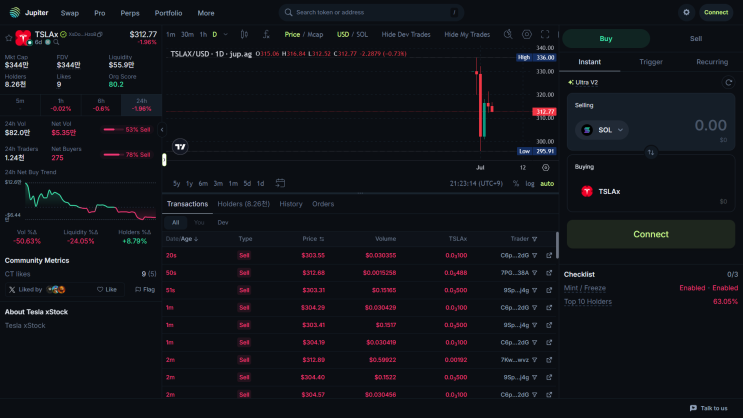This screenshot has height=418, width=743.
Task: Flag the TSLAx token
Action: [x=145, y=290]
